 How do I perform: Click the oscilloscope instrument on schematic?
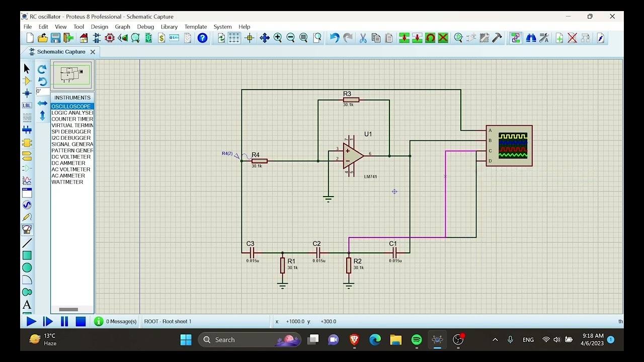point(509,146)
